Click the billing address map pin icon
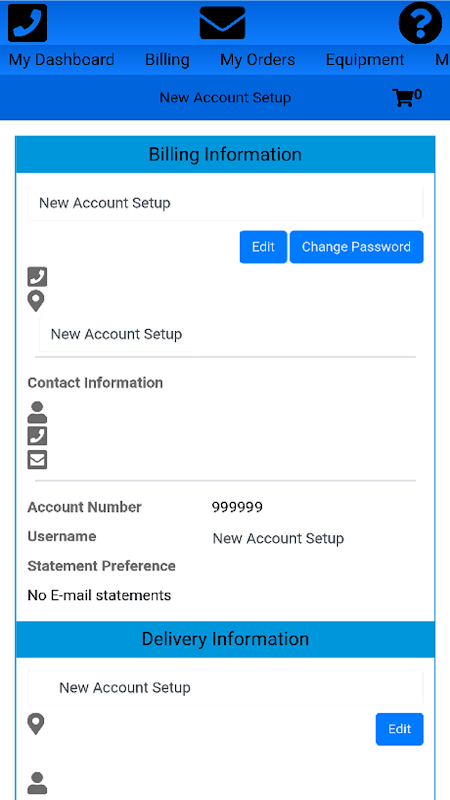The image size is (450, 800). (x=36, y=302)
